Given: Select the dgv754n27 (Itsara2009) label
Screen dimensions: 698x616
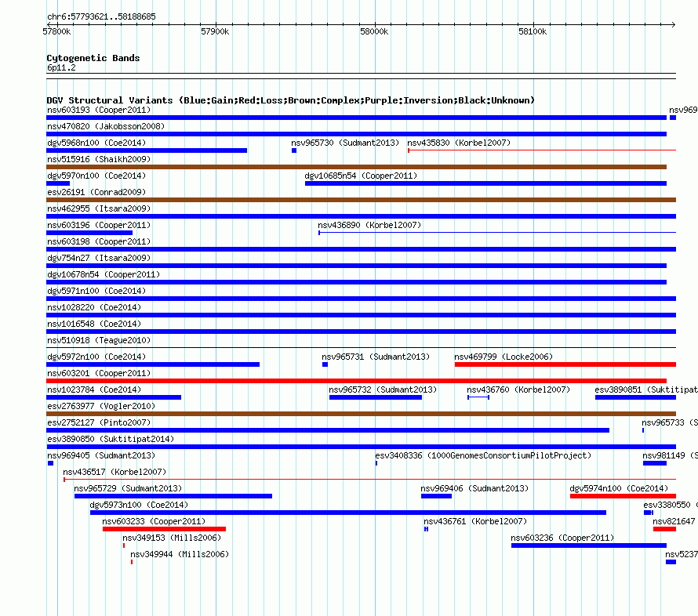Looking at the screenshot, I should point(99,258).
